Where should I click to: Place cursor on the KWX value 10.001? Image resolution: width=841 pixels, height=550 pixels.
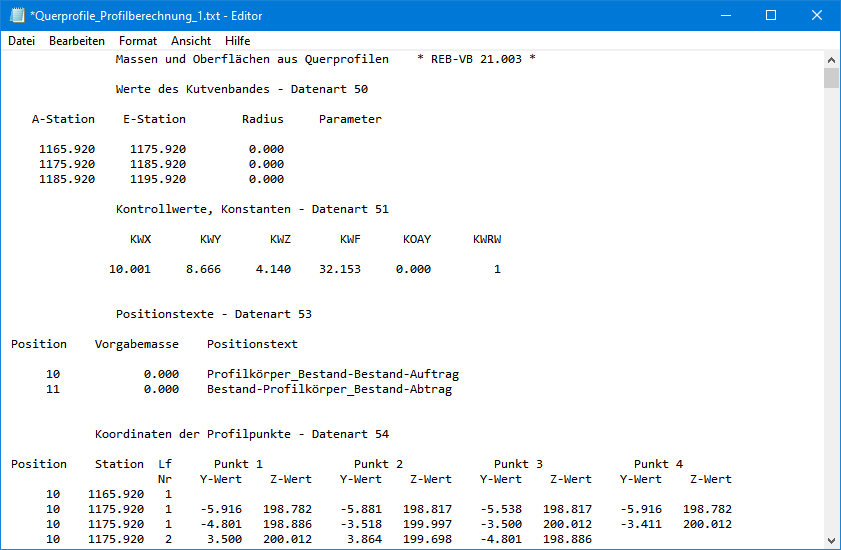click(130, 269)
